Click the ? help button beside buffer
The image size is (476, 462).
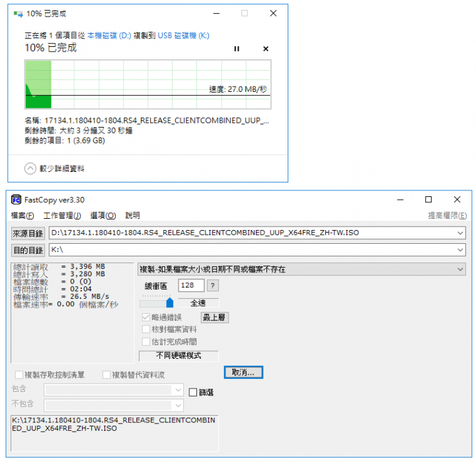(213, 286)
